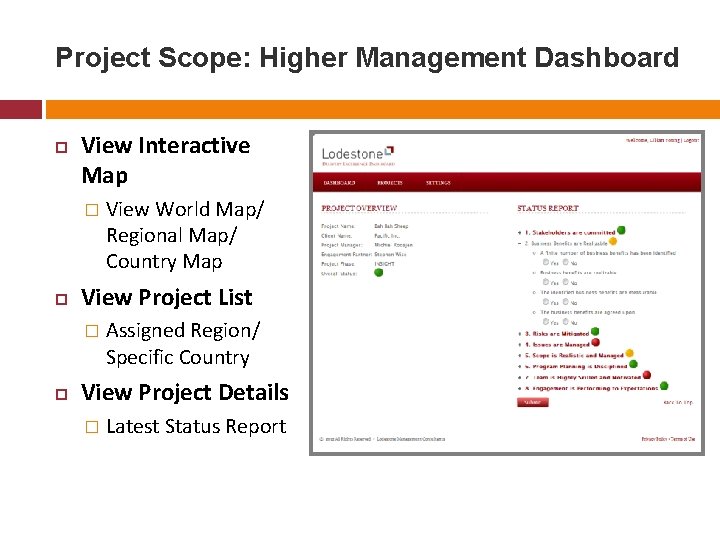Click sub-bullet Latest Status Report
720x540 pixels.
click(x=196, y=427)
